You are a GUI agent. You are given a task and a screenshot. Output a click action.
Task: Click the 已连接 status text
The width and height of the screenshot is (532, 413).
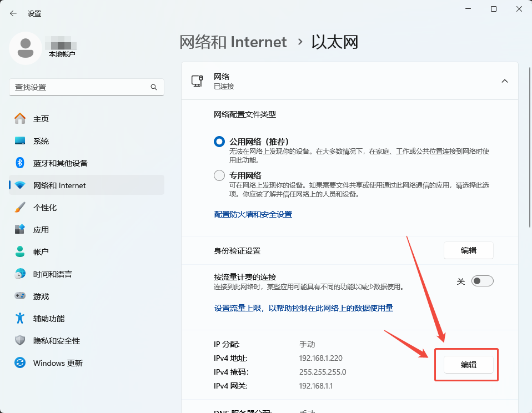click(x=224, y=87)
